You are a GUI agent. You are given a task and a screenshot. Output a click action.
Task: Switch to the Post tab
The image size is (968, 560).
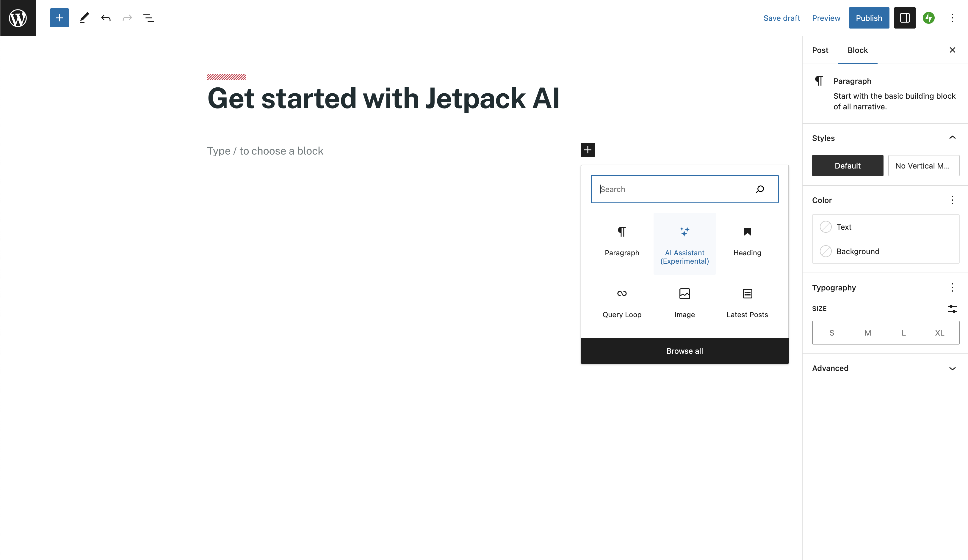tap(820, 50)
